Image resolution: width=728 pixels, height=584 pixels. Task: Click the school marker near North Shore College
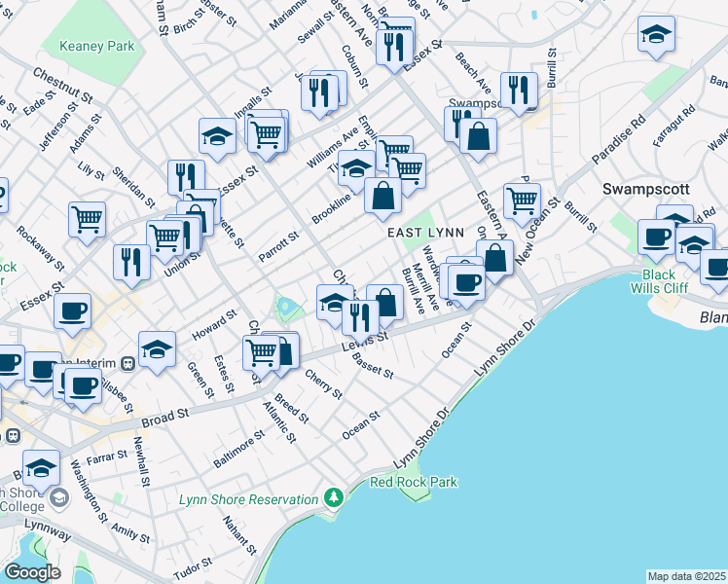(x=41, y=468)
